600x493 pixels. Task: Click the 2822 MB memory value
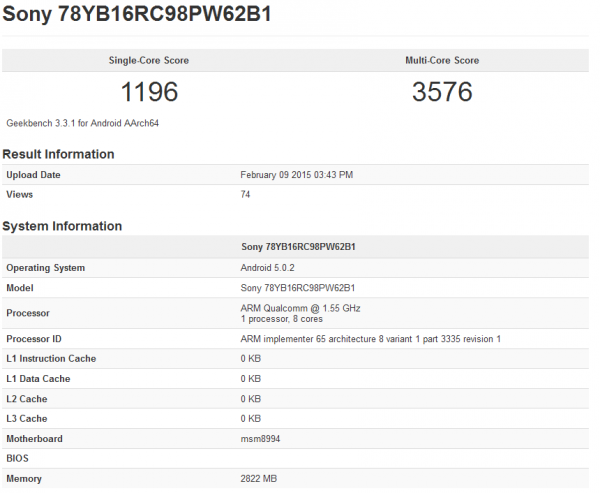(259, 478)
